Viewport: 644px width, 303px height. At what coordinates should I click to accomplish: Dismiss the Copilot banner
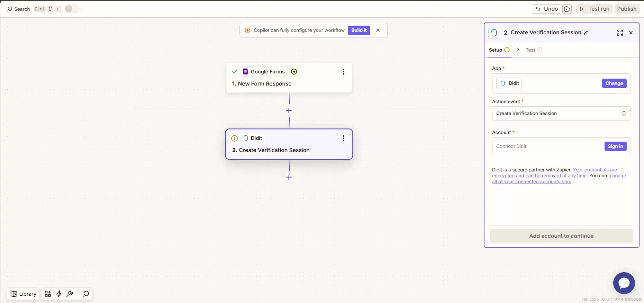coord(378,30)
